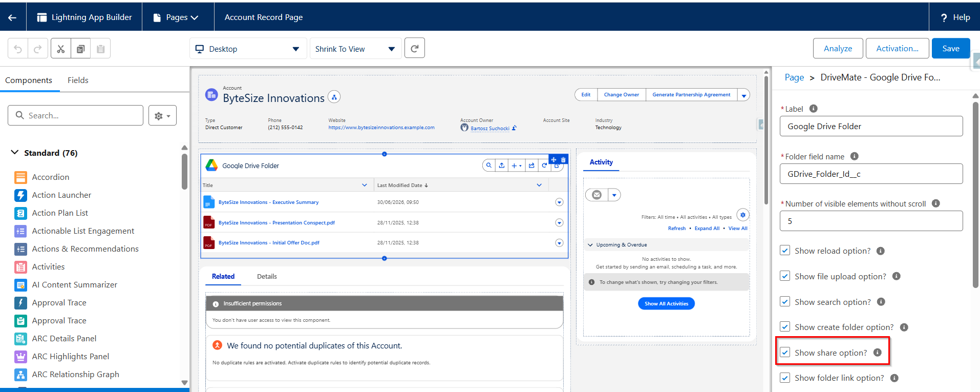980x392 pixels.
Task: Open the new item plus dropdown in Google Drive Folder
Action: (517, 166)
